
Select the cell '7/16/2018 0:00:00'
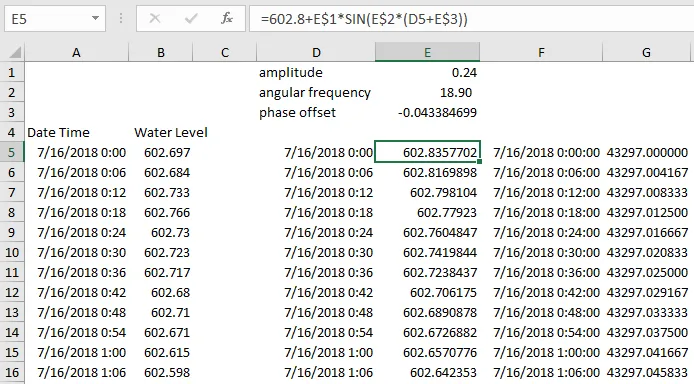click(541, 153)
